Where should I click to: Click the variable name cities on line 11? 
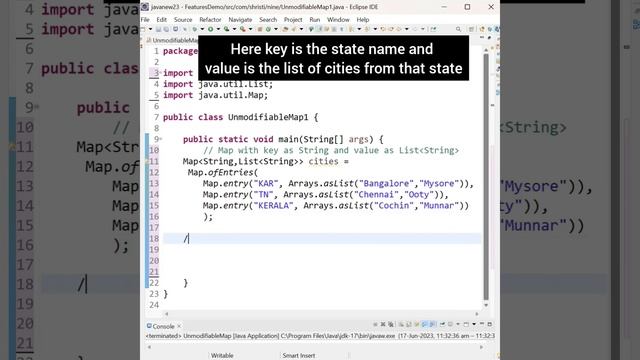click(x=323, y=161)
